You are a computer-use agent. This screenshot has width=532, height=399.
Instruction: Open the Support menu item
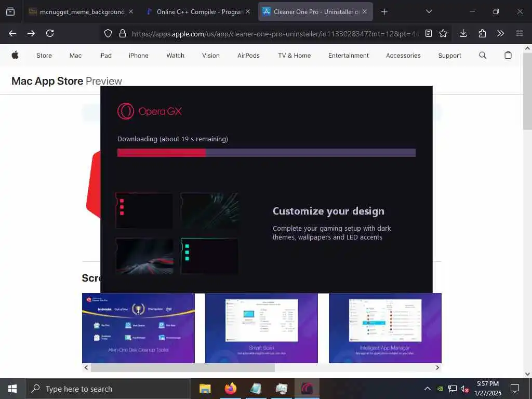pos(449,55)
